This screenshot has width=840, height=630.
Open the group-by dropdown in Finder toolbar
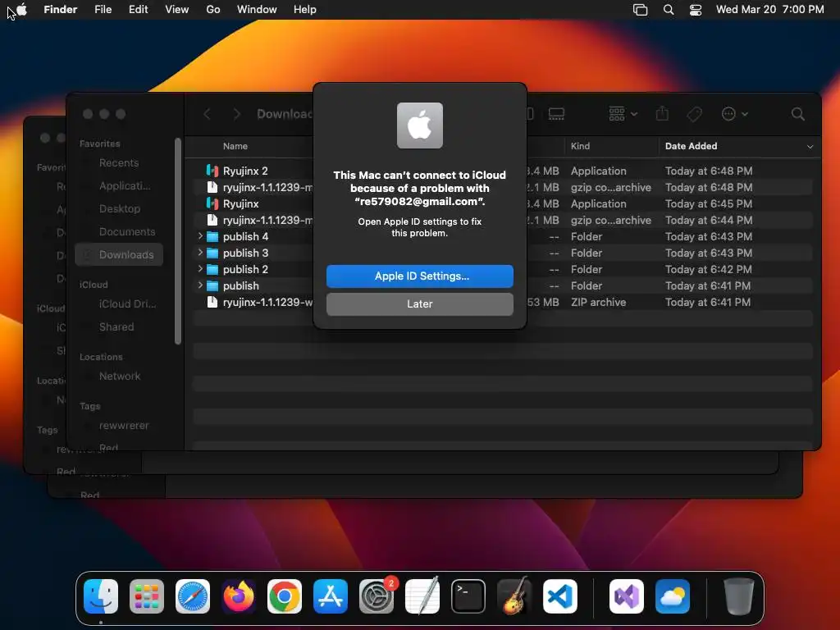coord(623,114)
